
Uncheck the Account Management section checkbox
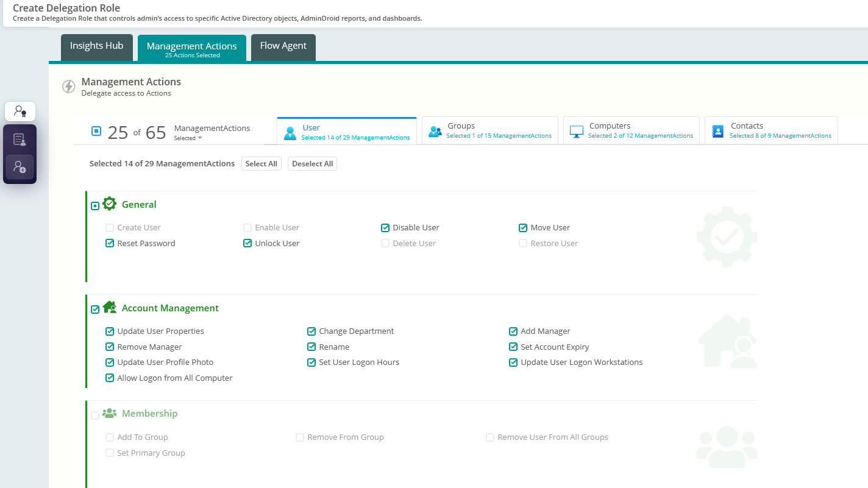coord(95,309)
